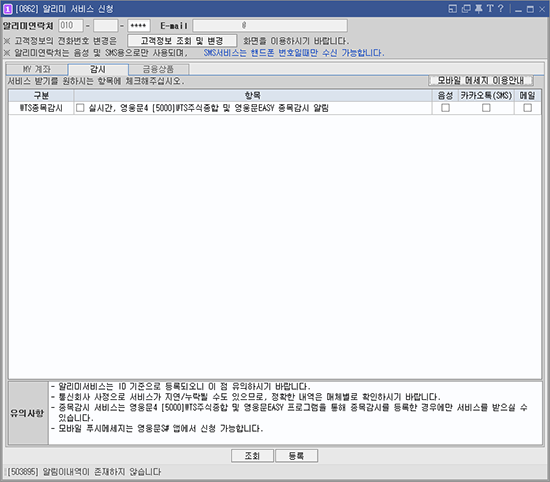Click the duplicate window icon in title bar
Screen dimensions: 550x482
(466, 9)
